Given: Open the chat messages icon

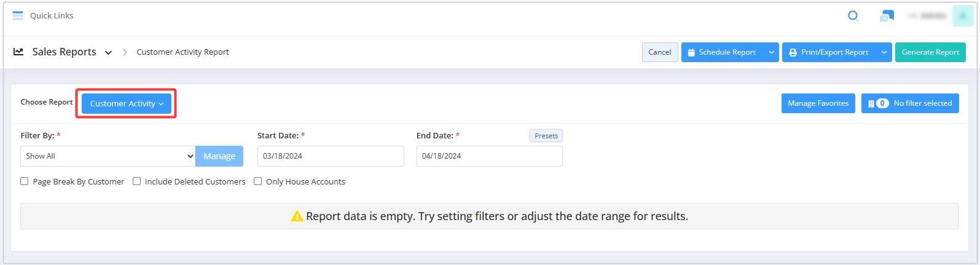Looking at the screenshot, I should pos(887,16).
